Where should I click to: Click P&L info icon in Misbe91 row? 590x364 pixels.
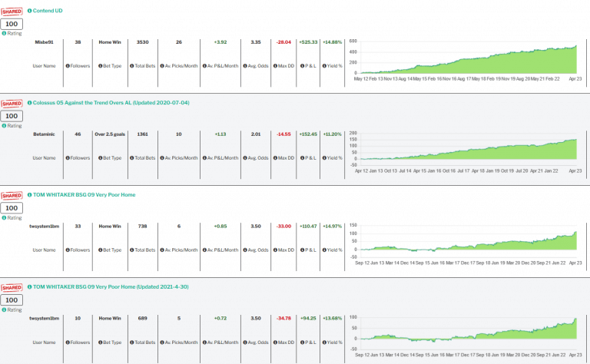tap(302, 66)
